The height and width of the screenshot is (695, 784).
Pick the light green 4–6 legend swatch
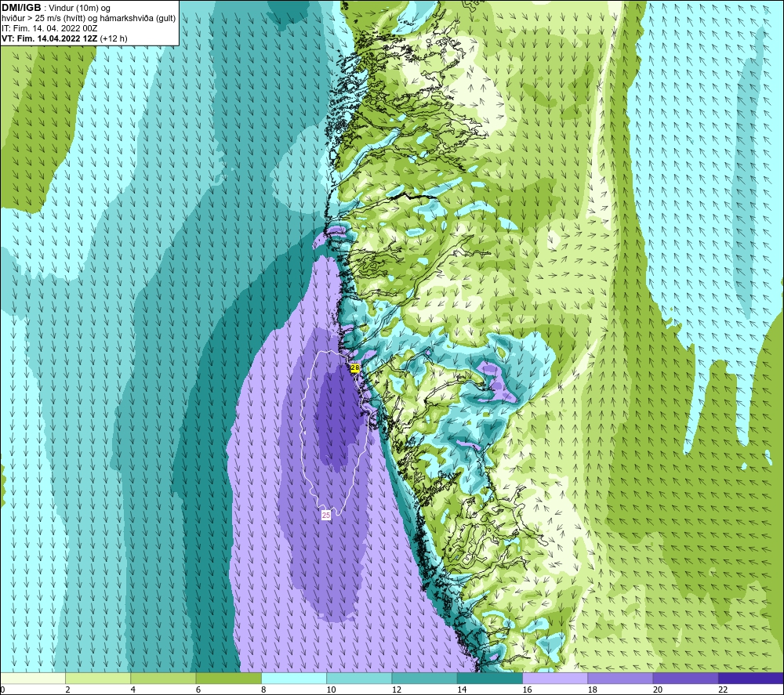pos(164,678)
